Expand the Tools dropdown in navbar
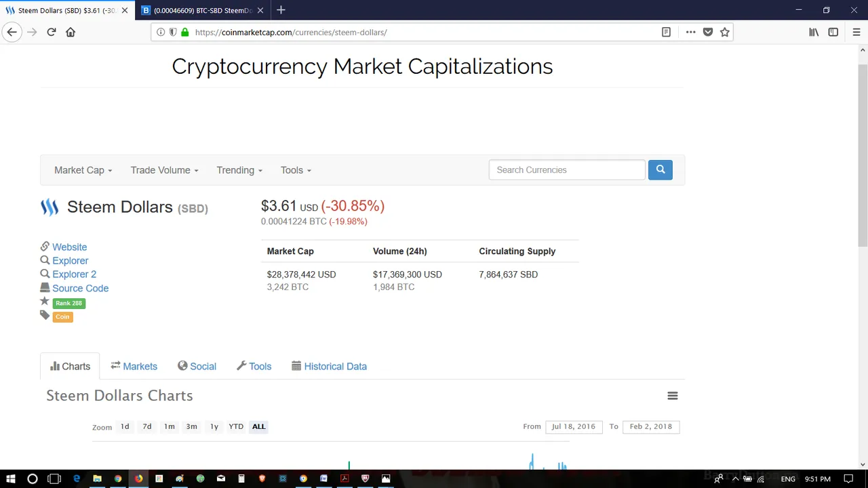The width and height of the screenshot is (868, 488). pos(296,170)
